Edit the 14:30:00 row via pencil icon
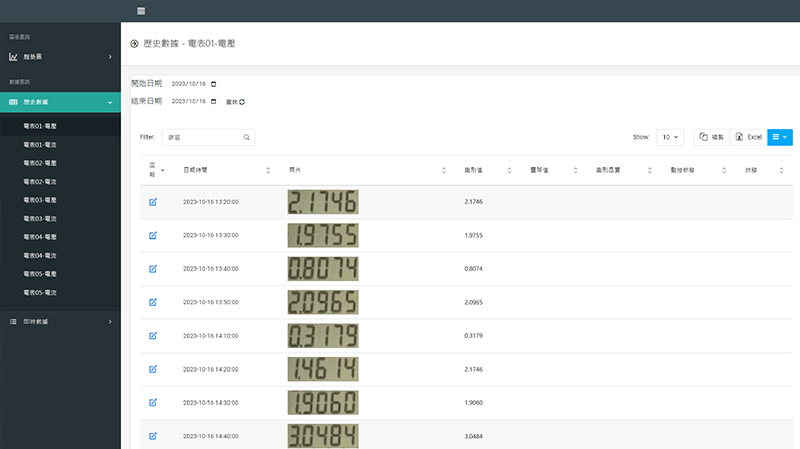Screen dimensions: 800x449 pyautogui.click(x=153, y=403)
